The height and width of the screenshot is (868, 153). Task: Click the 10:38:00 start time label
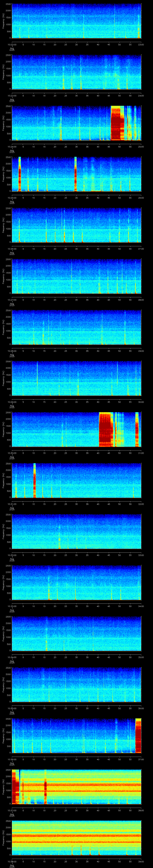pos(12,861)
